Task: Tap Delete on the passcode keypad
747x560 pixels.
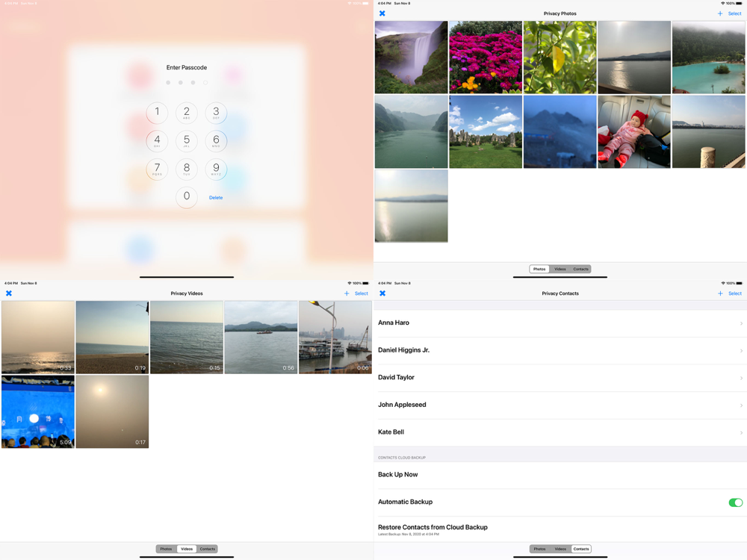Action: coord(216,198)
